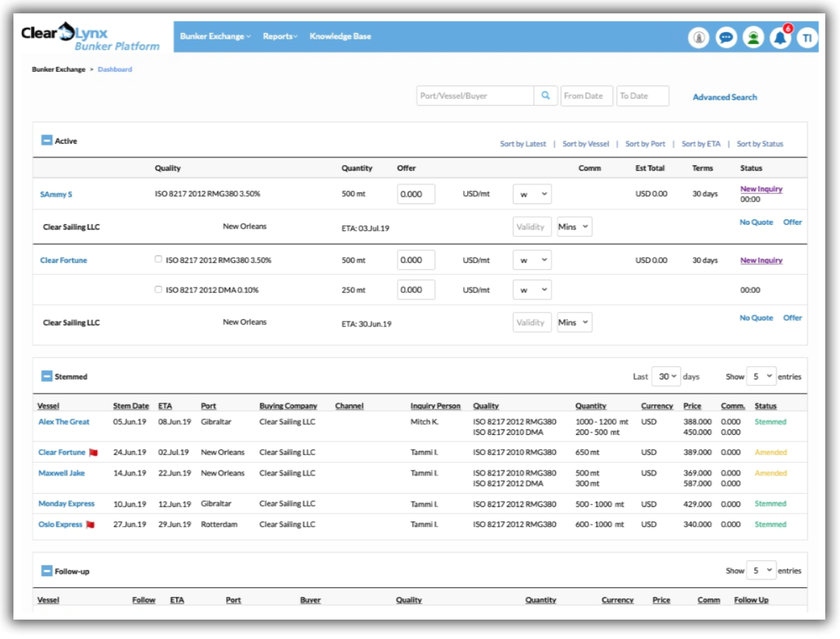Open Maxwell Jake vessel link
840x639 pixels.
pos(62,473)
